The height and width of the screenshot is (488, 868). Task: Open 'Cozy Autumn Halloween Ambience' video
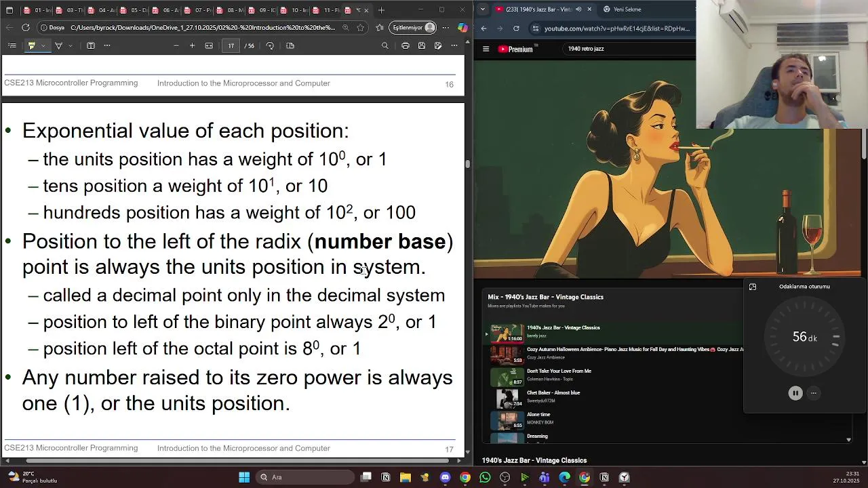(614, 354)
